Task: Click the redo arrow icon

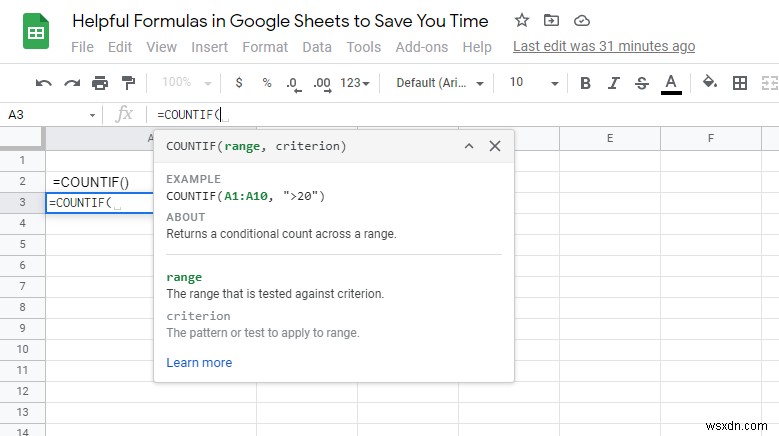Action: pyautogui.click(x=71, y=83)
